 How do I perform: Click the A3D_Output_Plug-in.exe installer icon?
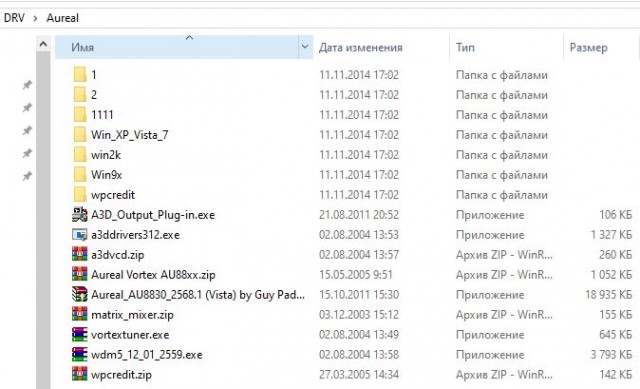tap(80, 215)
